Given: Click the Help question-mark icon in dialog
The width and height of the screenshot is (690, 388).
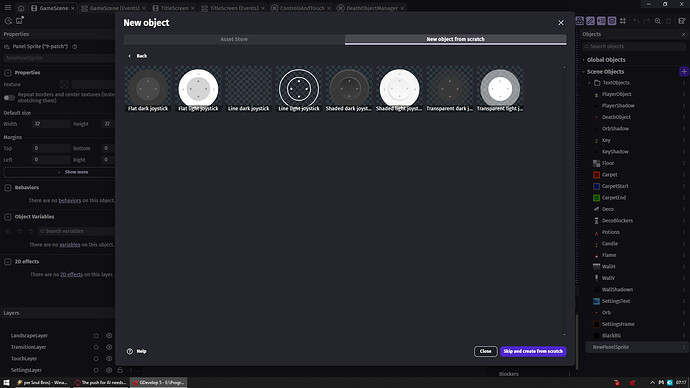Looking at the screenshot, I should [129, 351].
